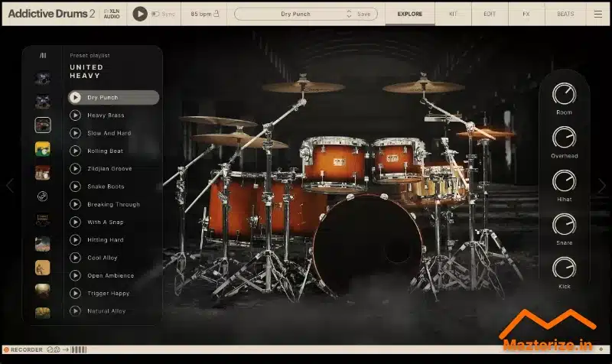Select the yellow and green kit thumbnail
Image resolution: width=612 pixels, height=364 pixels.
click(x=43, y=149)
